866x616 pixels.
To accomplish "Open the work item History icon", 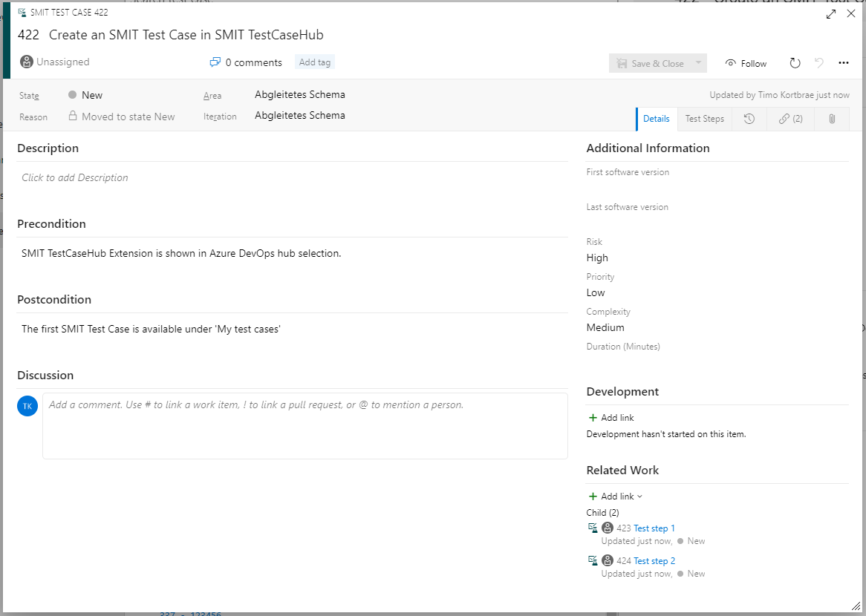I will [x=749, y=119].
